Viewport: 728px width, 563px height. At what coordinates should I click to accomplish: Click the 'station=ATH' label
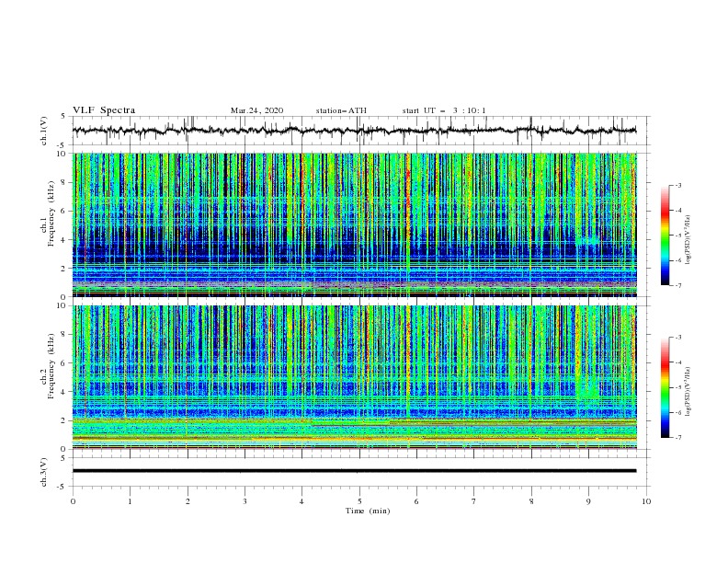[x=341, y=110]
